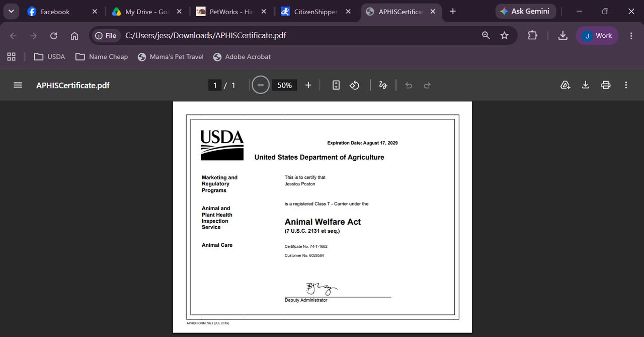Open the tab search dropdown arrow
This screenshot has width=644, height=337.
coord(11,11)
